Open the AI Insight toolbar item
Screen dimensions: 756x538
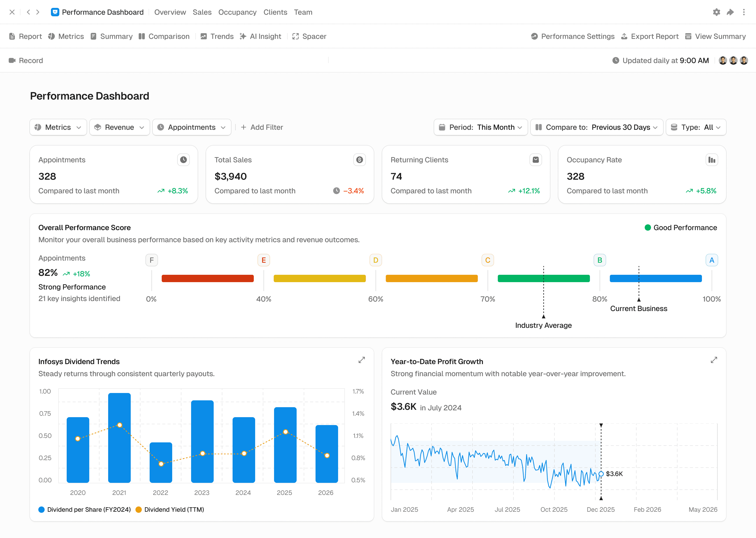tap(260, 37)
